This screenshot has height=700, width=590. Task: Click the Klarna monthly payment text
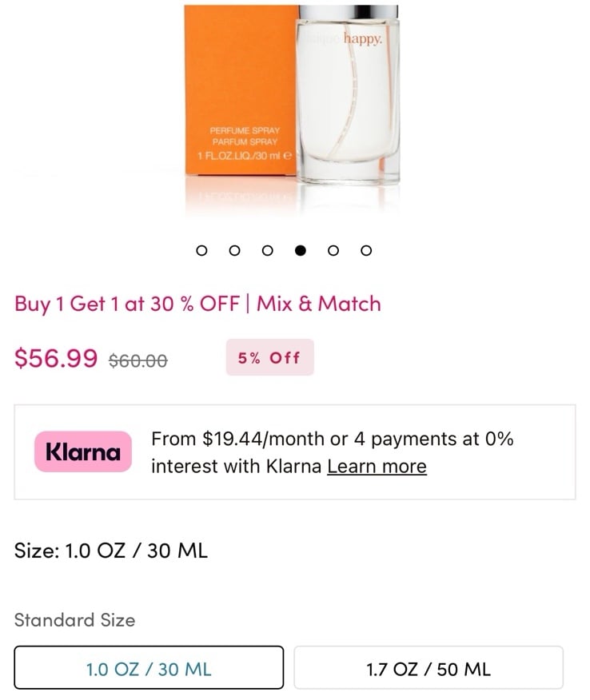click(333, 452)
